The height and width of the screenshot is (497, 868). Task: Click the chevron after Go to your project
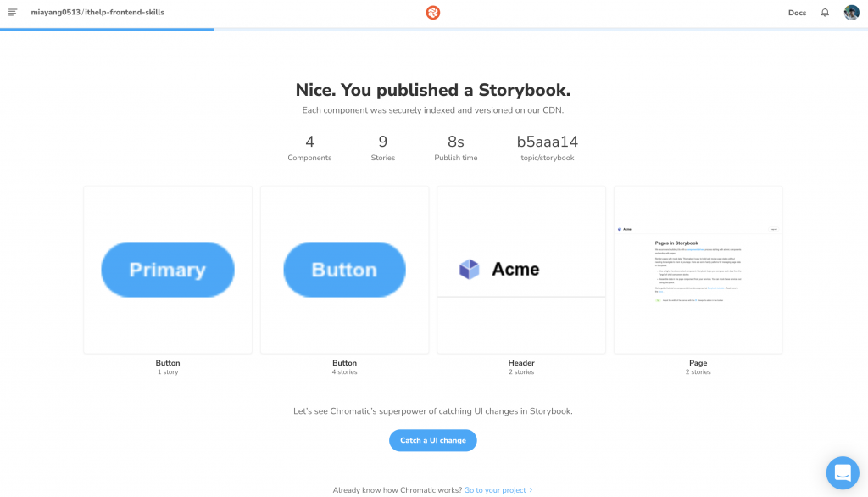[531, 490]
